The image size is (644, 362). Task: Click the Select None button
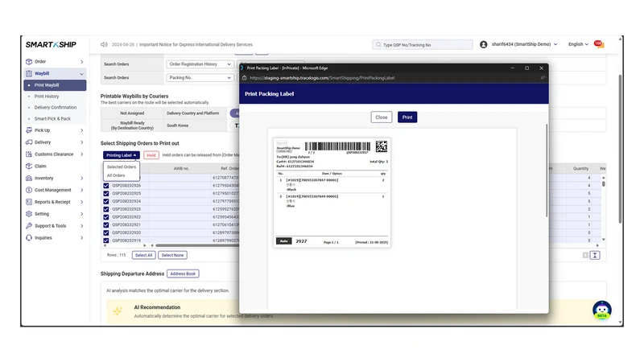172,255
